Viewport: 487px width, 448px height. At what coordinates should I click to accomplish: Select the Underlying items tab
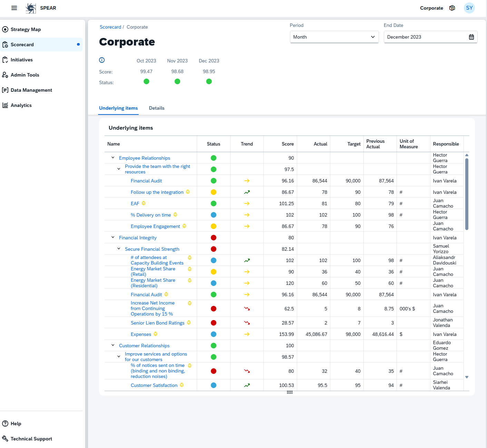coord(118,108)
